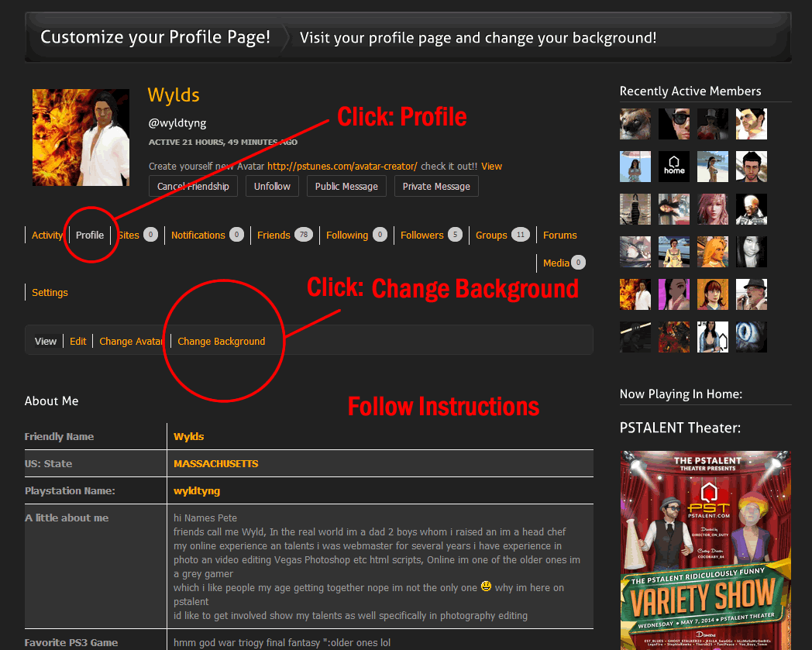The image size is (812, 650).
Task: Open the sunglasses man member avatar
Action: (673, 124)
